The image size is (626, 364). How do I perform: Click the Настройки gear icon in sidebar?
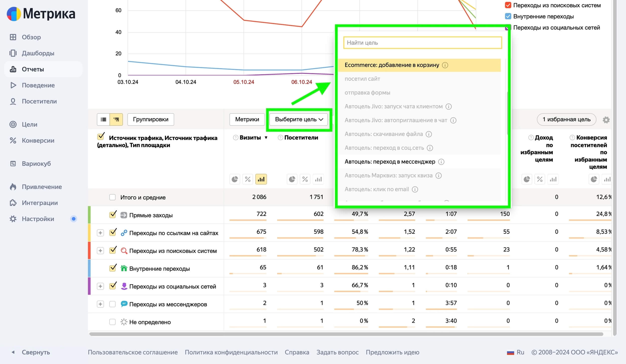13,219
